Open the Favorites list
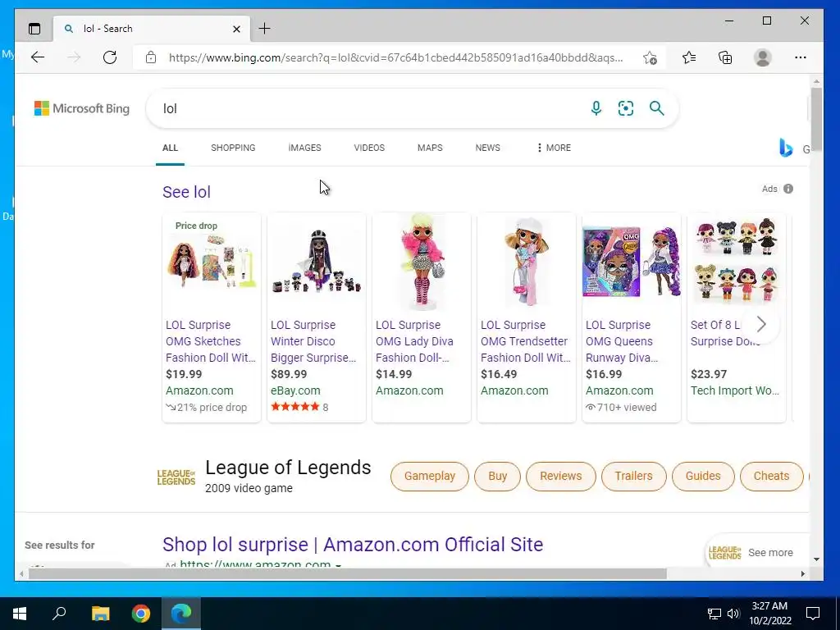Viewport: 840px width, 630px height. pos(689,57)
